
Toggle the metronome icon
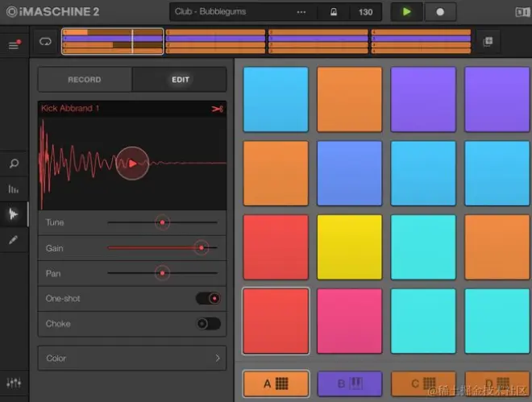pyautogui.click(x=334, y=12)
